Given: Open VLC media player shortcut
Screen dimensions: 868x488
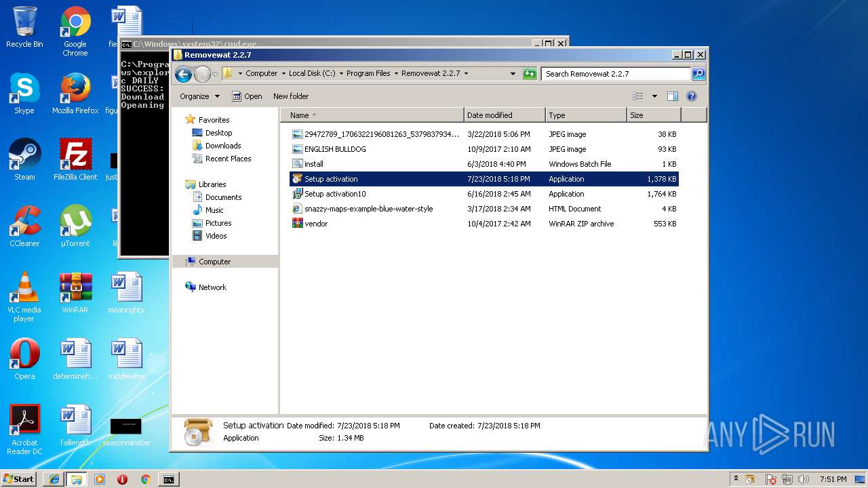Looking at the screenshot, I should click(24, 297).
